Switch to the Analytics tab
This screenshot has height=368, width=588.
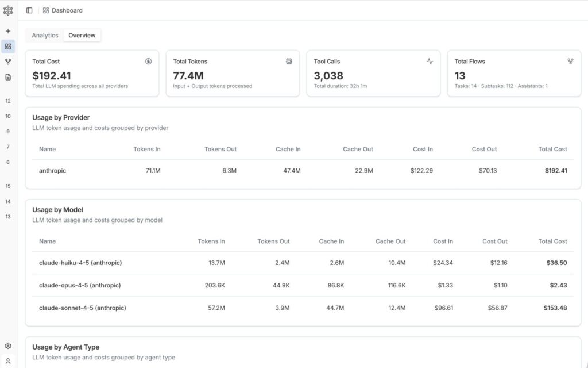coord(45,36)
